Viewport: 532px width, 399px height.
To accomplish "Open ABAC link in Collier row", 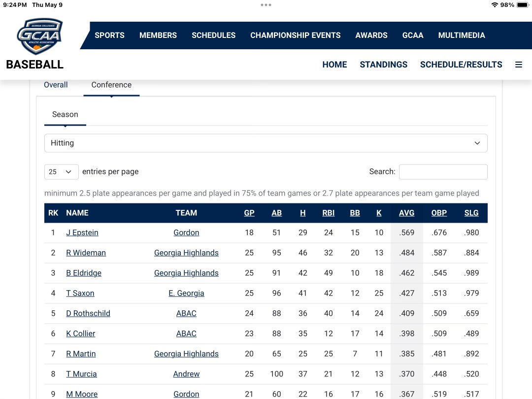I will tap(186, 333).
